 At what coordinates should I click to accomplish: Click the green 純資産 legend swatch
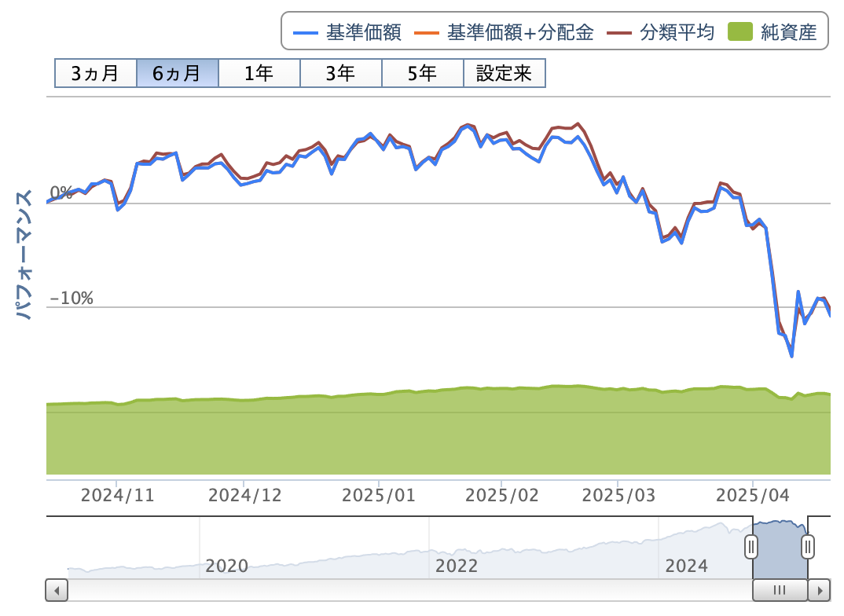[x=739, y=32]
